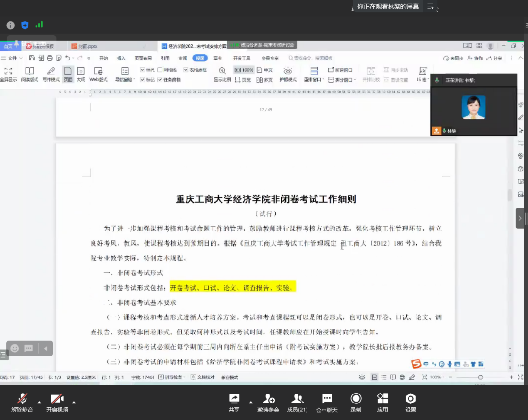Expand audio options arrow beside 解除静音
Image resolution: width=528 pixels, height=420 pixels.
[x=39, y=403]
